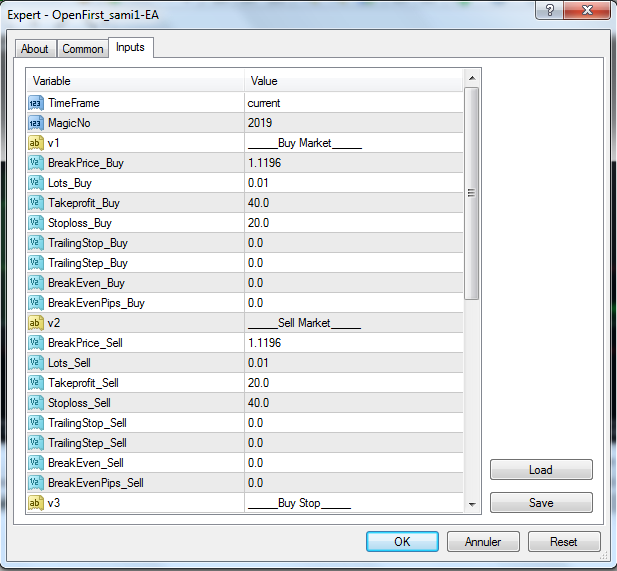Click the integer icon beside MagicNo
This screenshot has width=617, height=571.
[x=36, y=123]
